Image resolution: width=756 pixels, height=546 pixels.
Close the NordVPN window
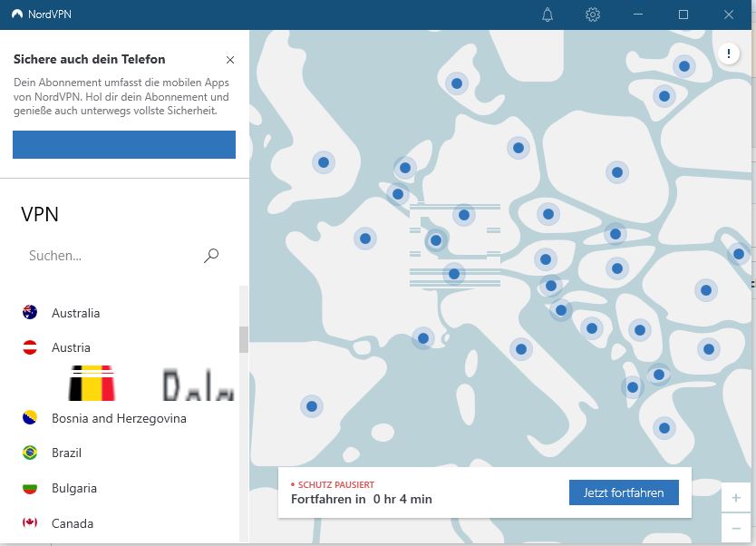point(729,15)
